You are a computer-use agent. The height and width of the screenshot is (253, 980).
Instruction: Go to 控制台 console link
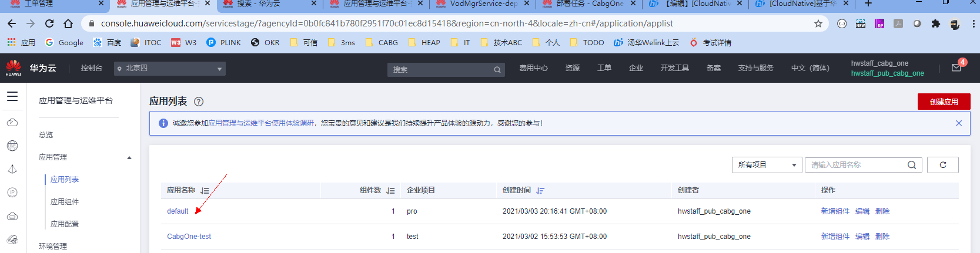[92, 68]
